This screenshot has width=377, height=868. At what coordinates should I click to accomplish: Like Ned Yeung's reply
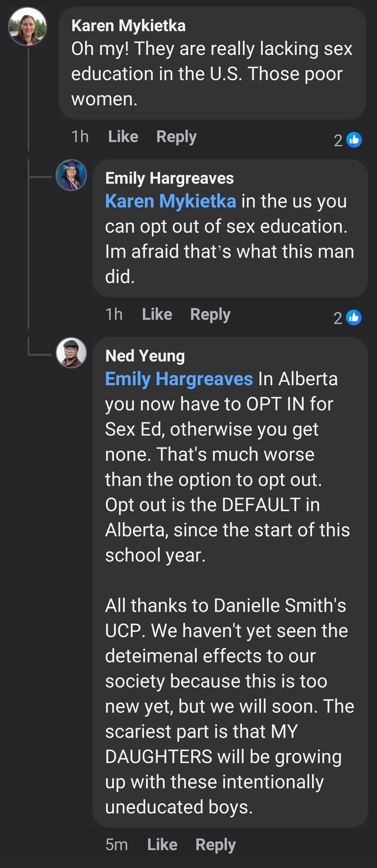click(x=162, y=845)
